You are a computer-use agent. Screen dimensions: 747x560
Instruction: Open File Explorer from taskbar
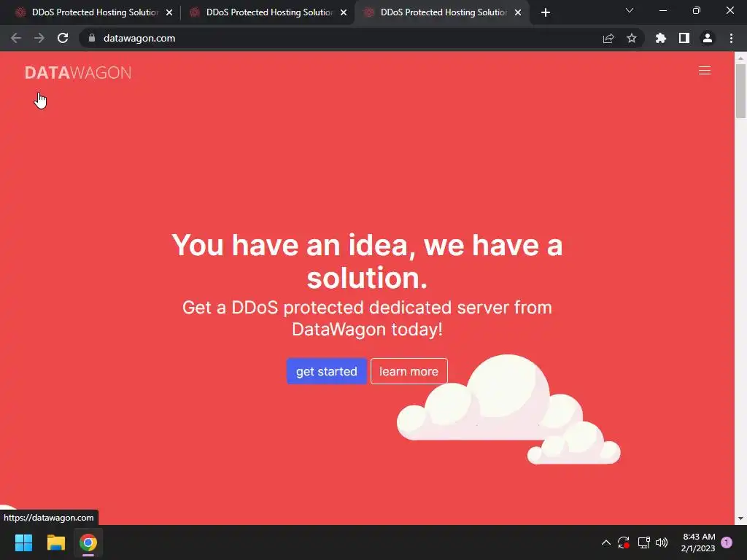click(55, 542)
